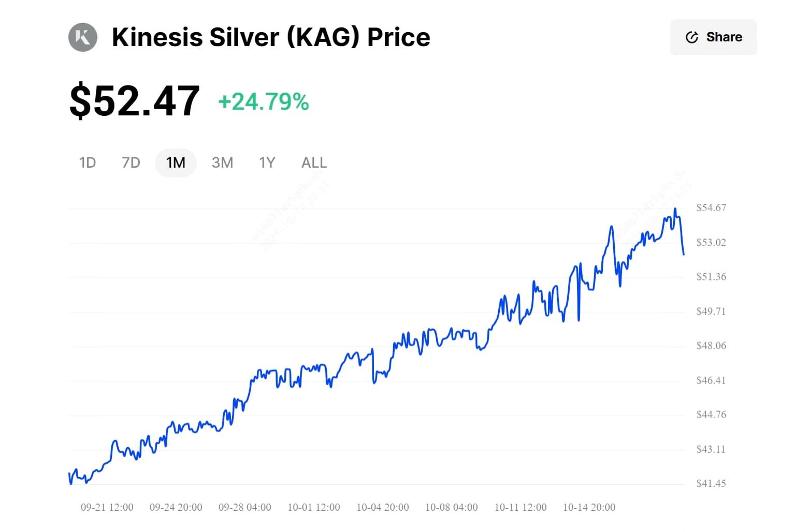This screenshot has width=795, height=532.
Task: Click the Share button
Action: (713, 37)
